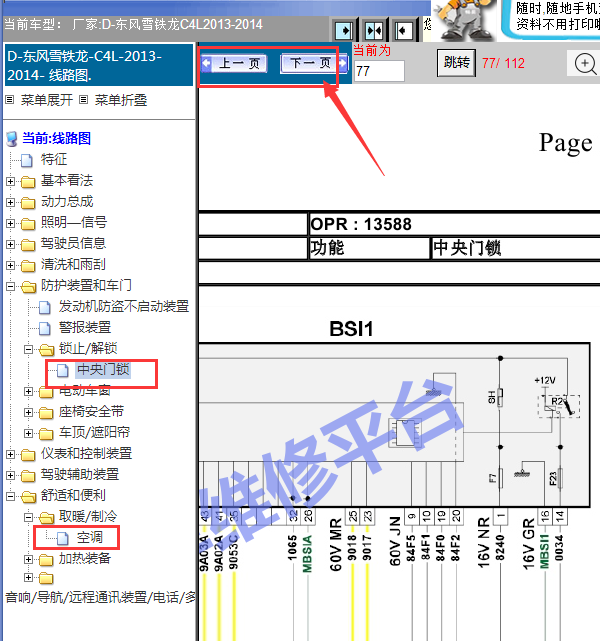Select the 特征 document item
The image size is (600, 641).
click(54, 159)
